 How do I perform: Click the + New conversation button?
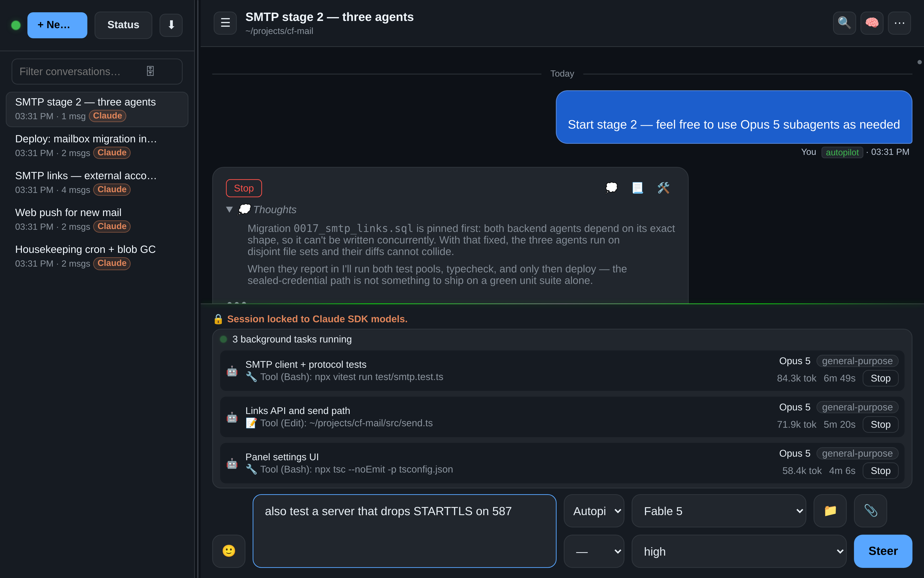click(x=57, y=25)
